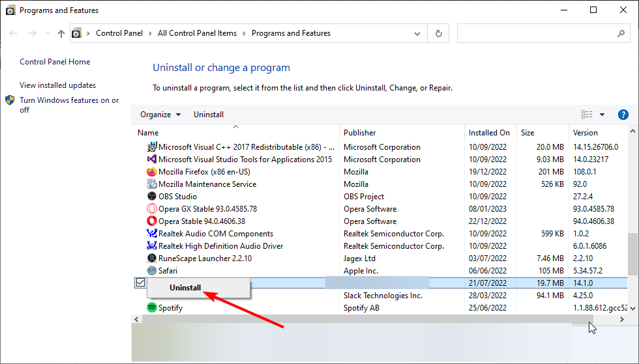This screenshot has width=639, height=364.
Task: Select the Opera Stable icon
Action: 151,221
